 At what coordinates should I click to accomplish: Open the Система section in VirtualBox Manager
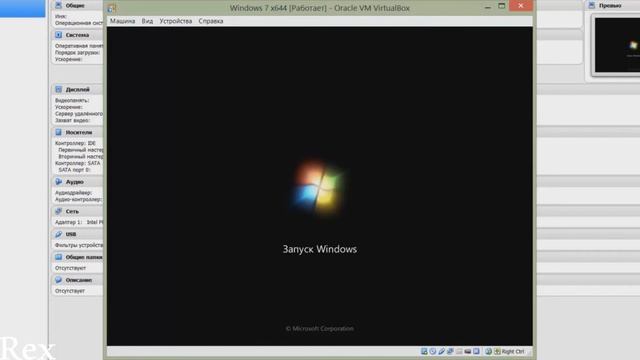click(x=78, y=35)
